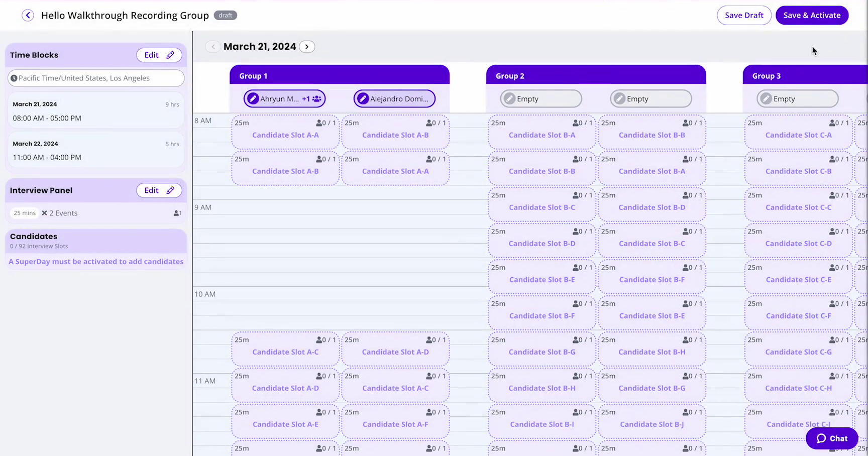Image resolution: width=868 pixels, height=456 pixels.
Task: Click the draft status badge
Action: click(x=226, y=15)
